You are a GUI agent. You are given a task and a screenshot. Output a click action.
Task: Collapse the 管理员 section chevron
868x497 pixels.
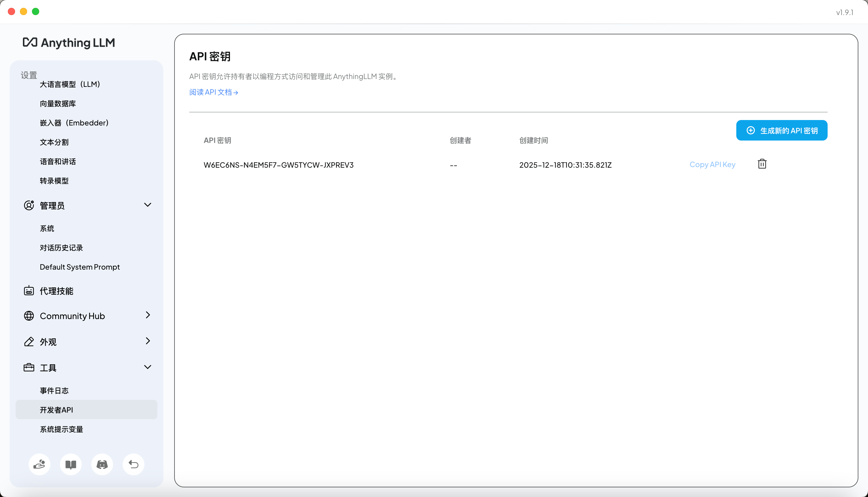147,205
